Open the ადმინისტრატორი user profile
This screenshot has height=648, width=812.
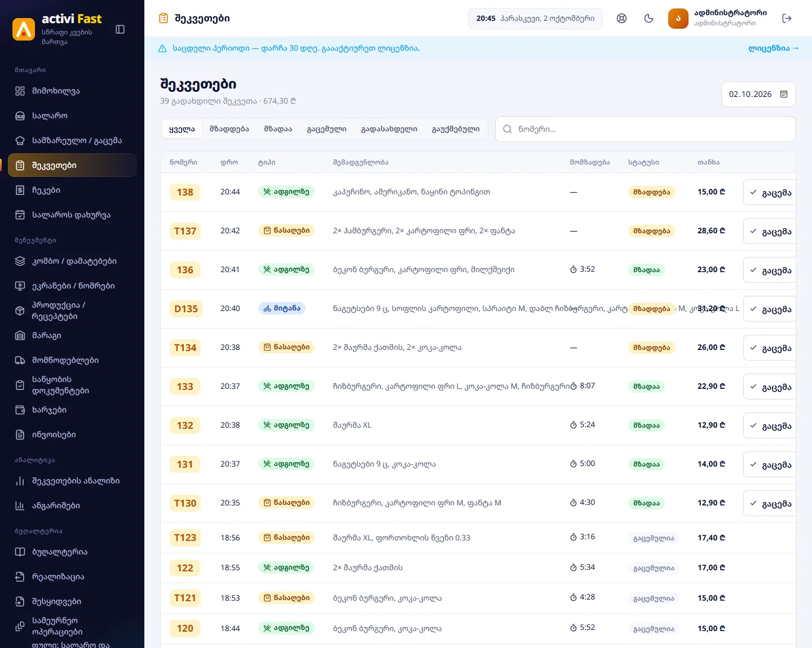point(718,19)
